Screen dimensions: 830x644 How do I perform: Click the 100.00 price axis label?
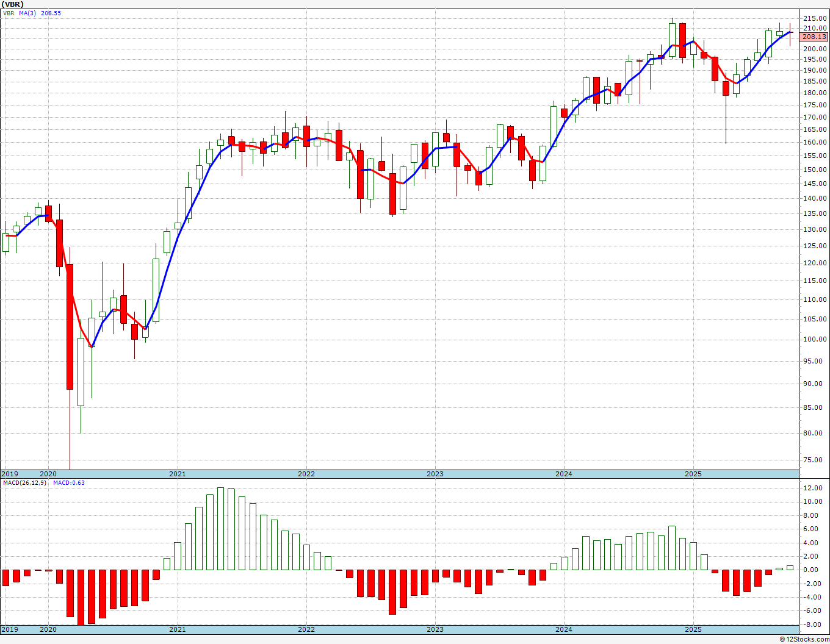pyautogui.click(x=814, y=339)
